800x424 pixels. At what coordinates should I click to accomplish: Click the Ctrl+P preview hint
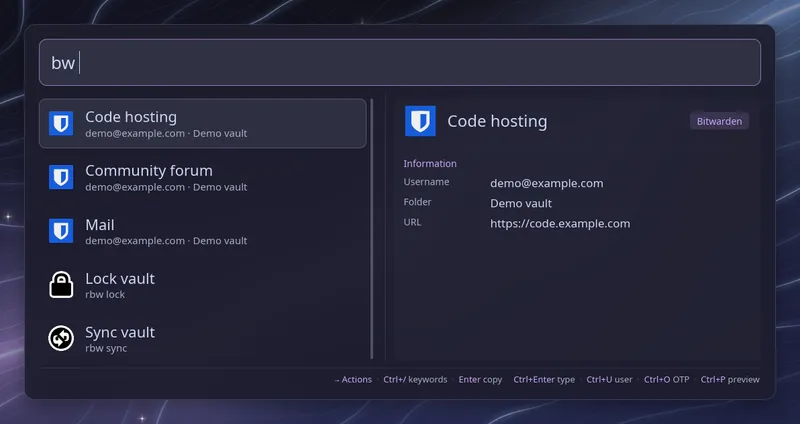tap(730, 380)
